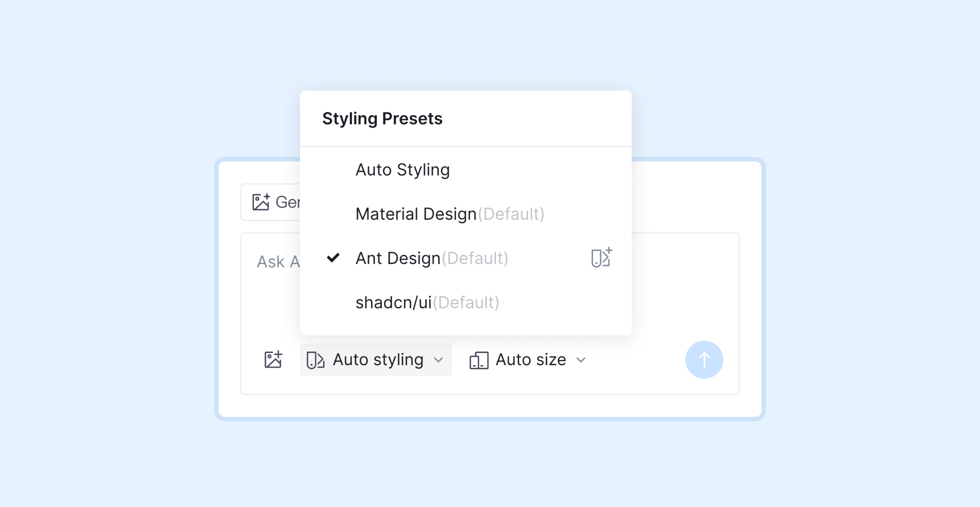Click the checkmark next to Ant Design

coord(333,258)
